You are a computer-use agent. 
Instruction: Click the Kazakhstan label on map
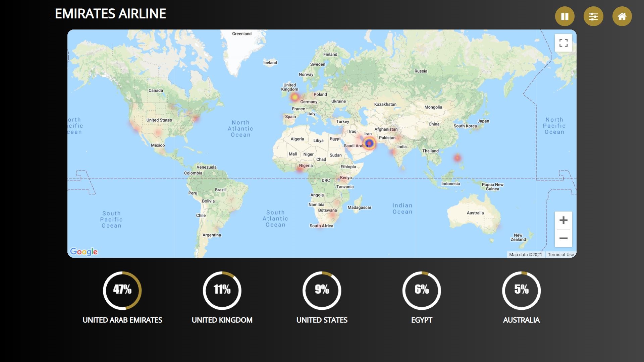[385, 105]
